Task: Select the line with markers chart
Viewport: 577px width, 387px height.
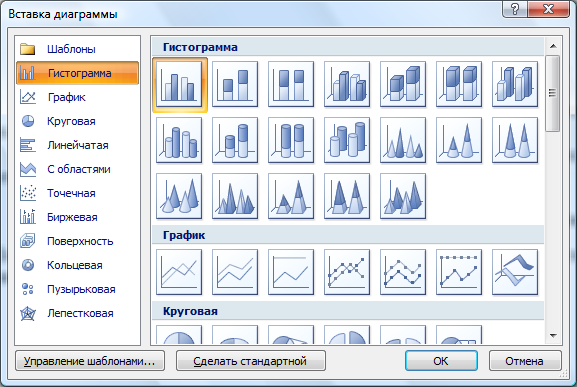Action: [347, 272]
